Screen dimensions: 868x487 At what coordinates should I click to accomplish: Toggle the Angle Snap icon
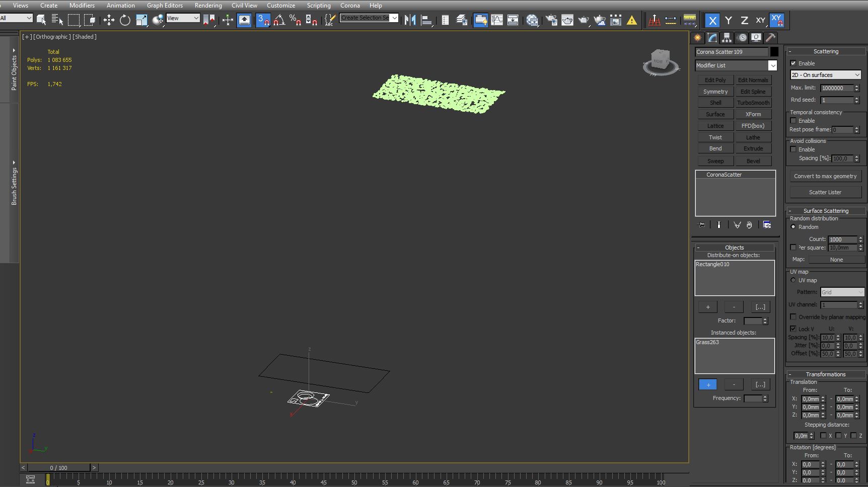(279, 20)
